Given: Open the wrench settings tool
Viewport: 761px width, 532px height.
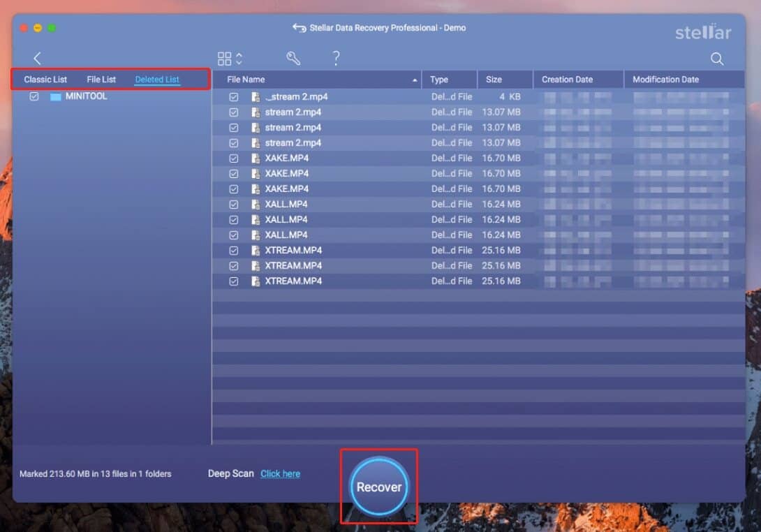Looking at the screenshot, I should (x=293, y=59).
